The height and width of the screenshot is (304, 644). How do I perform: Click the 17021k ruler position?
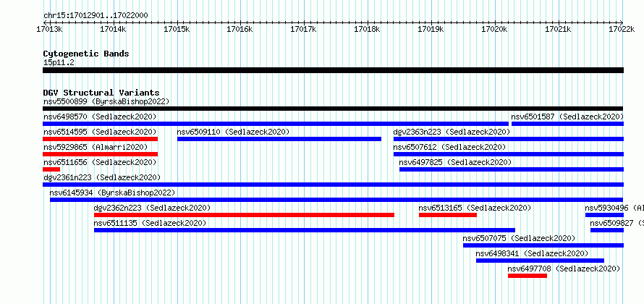tap(558, 29)
